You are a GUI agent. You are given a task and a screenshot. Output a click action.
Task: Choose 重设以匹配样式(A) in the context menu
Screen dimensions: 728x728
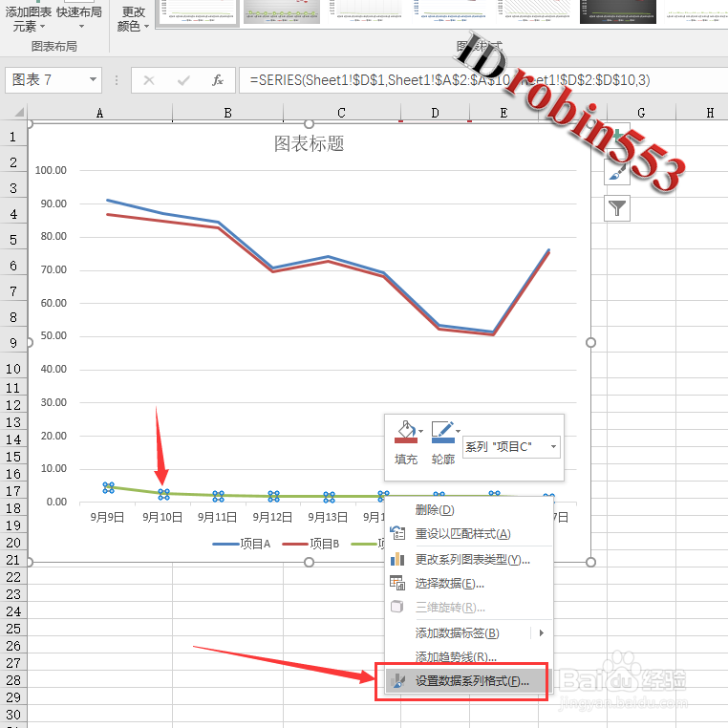coord(470,533)
